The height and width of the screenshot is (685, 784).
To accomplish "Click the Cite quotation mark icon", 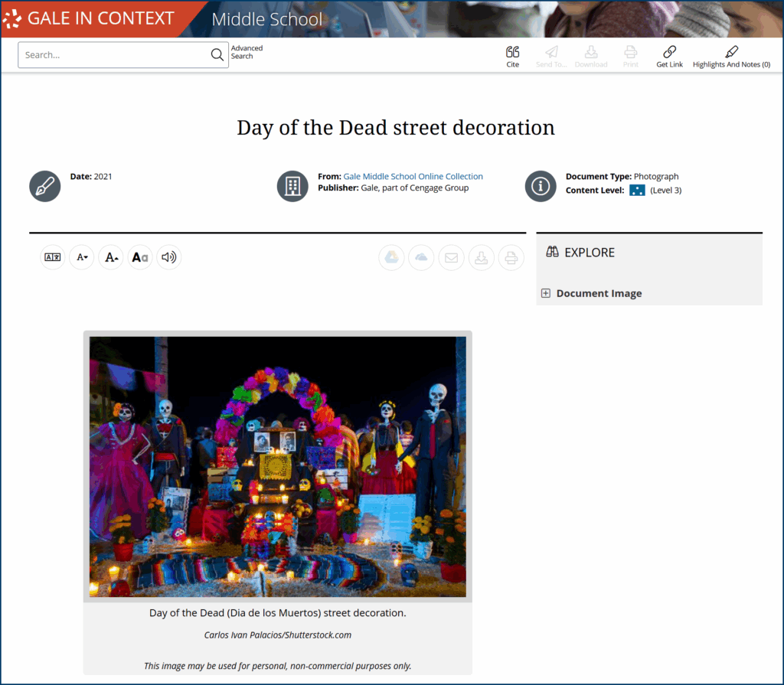I will pyautogui.click(x=513, y=52).
